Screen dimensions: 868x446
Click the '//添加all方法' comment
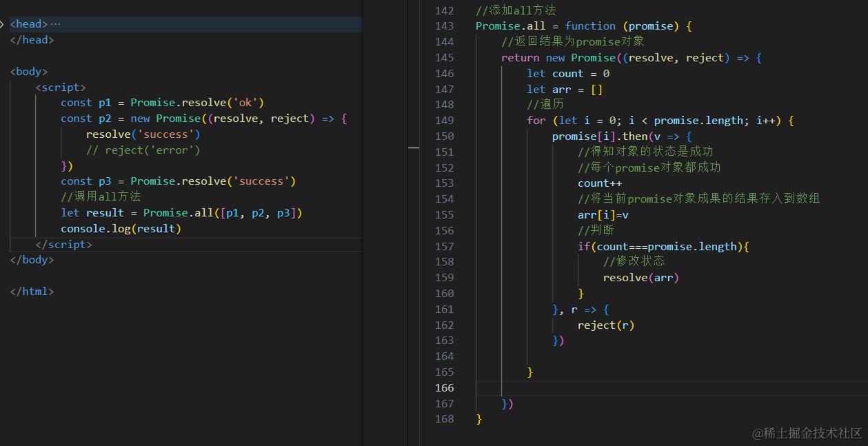[516, 10]
